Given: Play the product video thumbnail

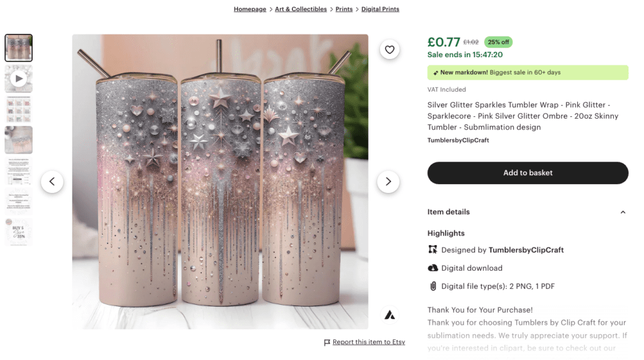Looking at the screenshot, I should pyautogui.click(x=19, y=79).
